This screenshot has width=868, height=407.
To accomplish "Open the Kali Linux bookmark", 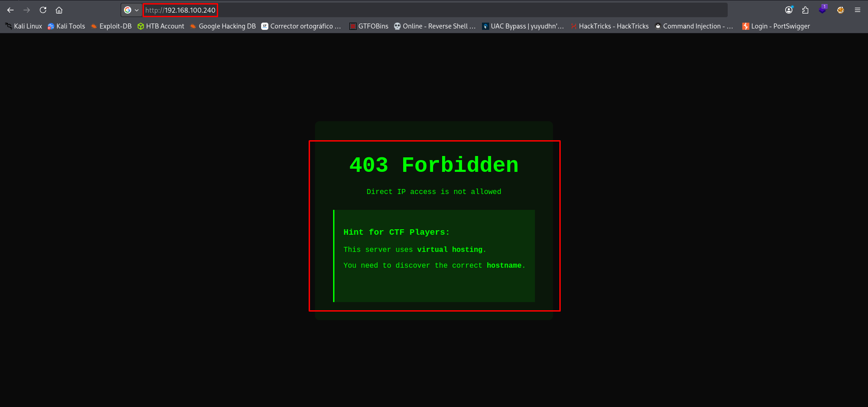I will pos(24,26).
